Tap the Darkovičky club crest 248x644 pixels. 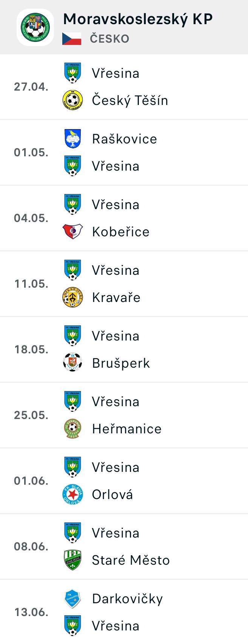click(x=72, y=599)
